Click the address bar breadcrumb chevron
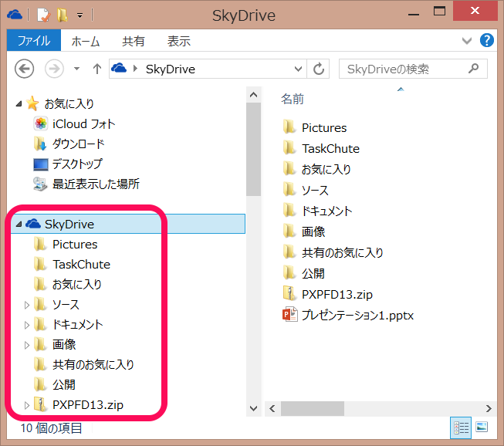 click(135, 69)
